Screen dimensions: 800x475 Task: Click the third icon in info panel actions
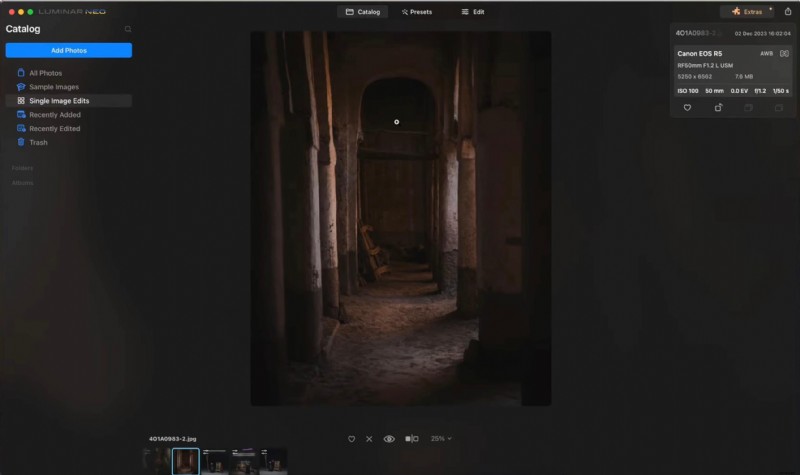click(748, 108)
